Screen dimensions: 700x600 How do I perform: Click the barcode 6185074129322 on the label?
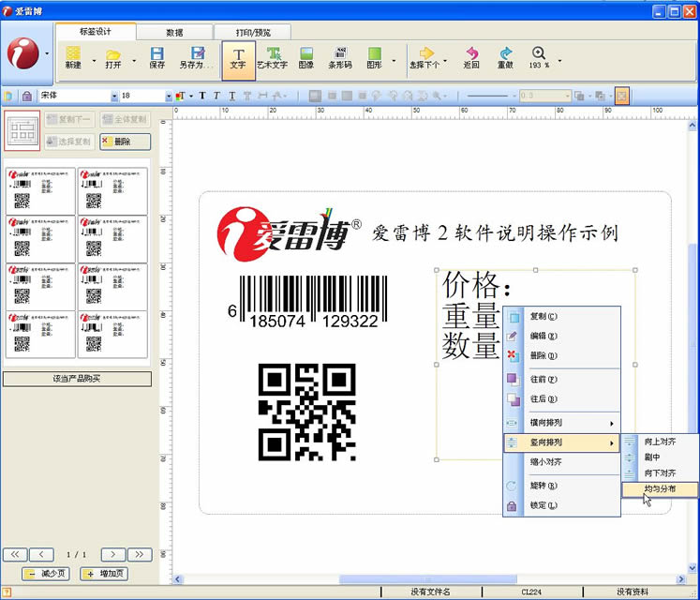(x=307, y=302)
